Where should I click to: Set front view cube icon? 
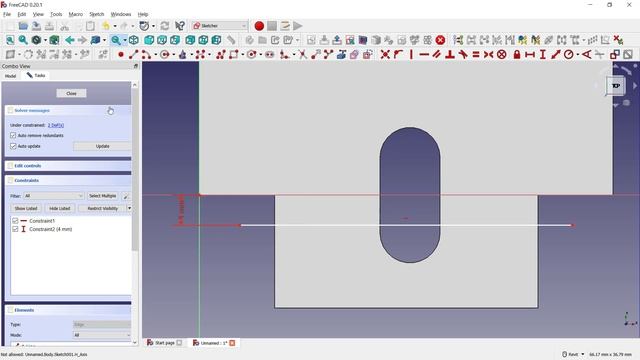point(149,40)
